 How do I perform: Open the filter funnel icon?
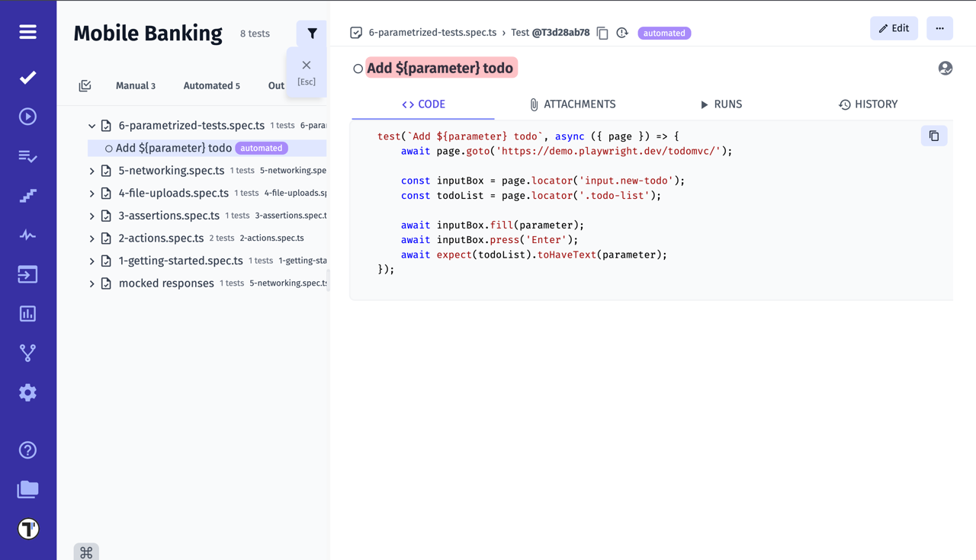[311, 33]
